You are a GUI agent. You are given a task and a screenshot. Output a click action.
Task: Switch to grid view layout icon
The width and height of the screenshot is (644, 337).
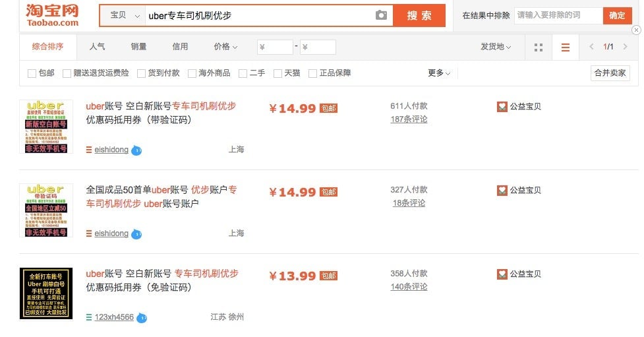tap(539, 47)
